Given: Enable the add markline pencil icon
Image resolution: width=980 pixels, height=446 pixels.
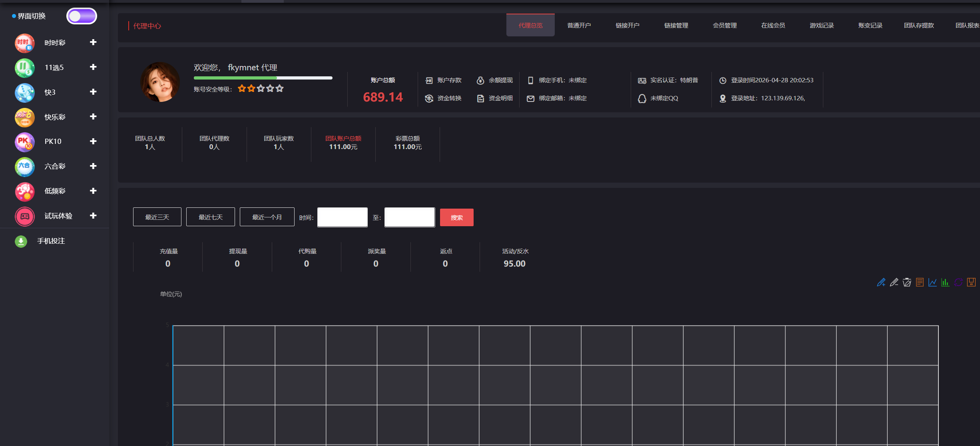Looking at the screenshot, I should pos(881,283).
